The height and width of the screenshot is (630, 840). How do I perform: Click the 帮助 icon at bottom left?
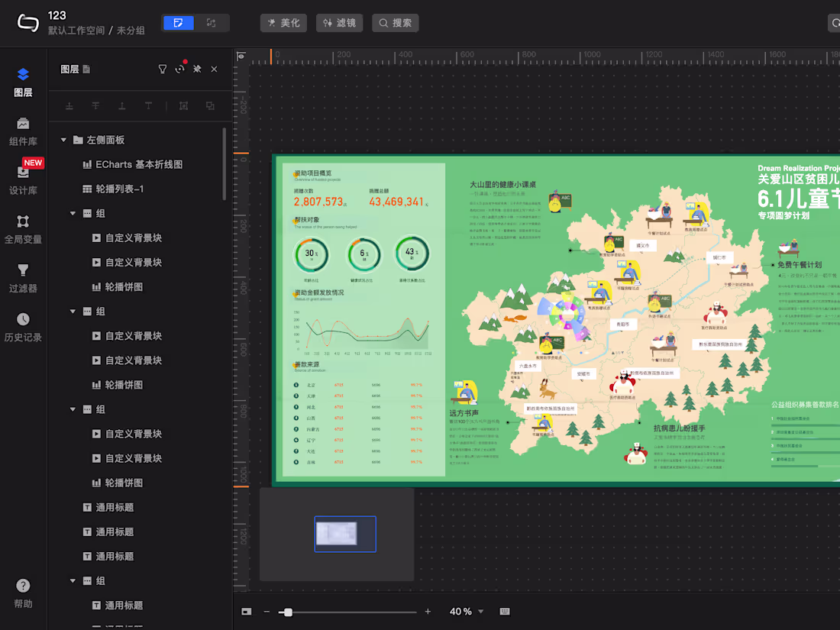click(23, 592)
